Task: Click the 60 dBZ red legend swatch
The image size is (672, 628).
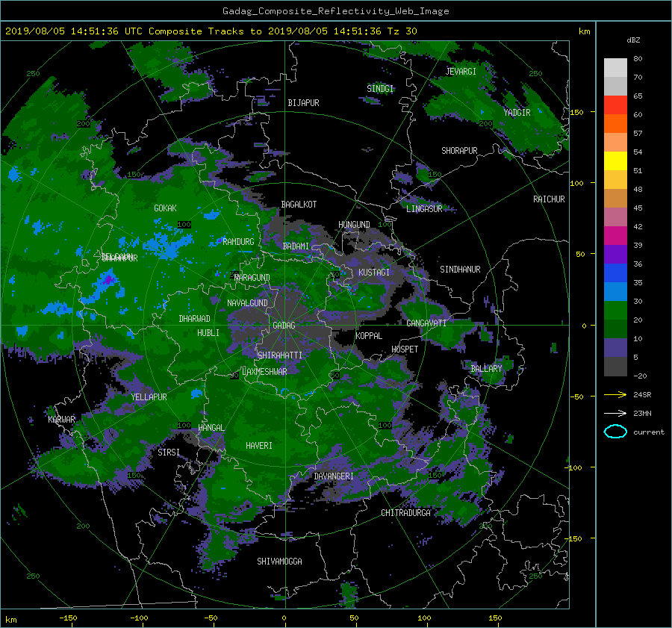Action: tap(615, 105)
